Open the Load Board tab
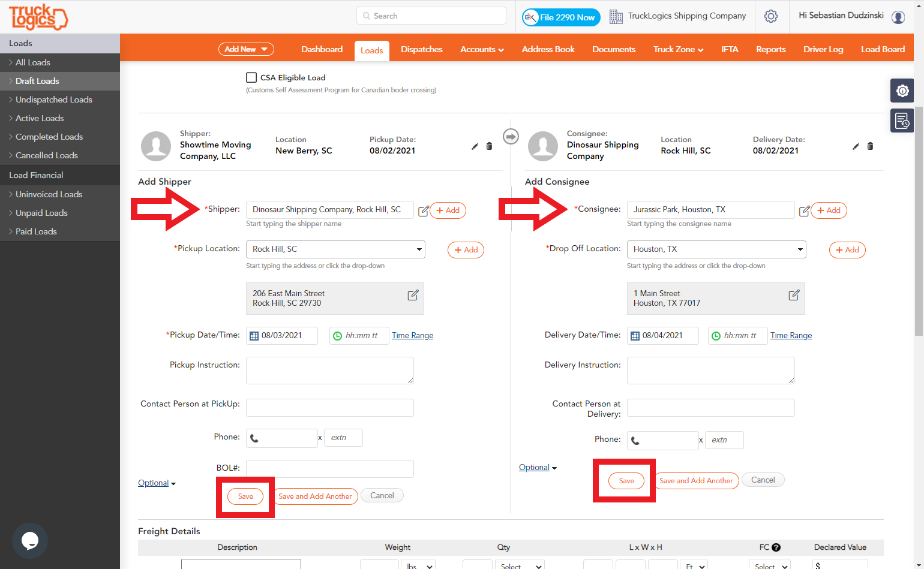The width and height of the screenshot is (924, 569). point(883,49)
